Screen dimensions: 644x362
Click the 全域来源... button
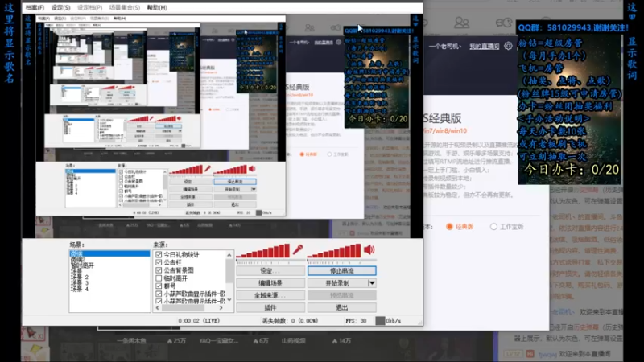[270, 295]
